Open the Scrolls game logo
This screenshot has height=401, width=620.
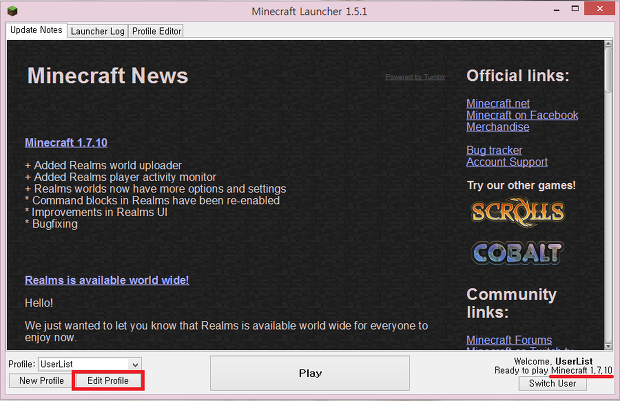click(518, 212)
